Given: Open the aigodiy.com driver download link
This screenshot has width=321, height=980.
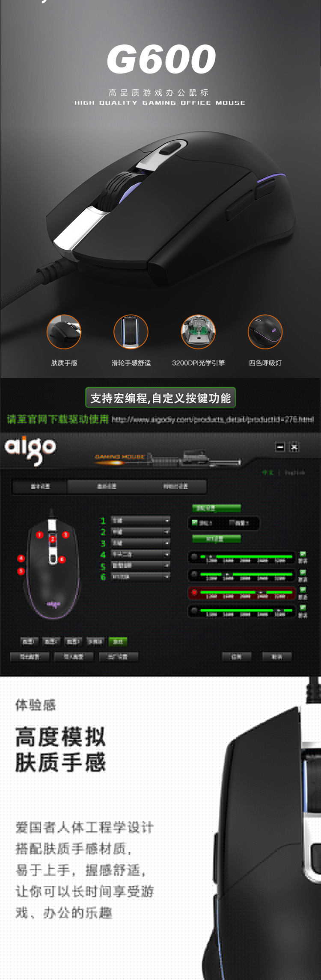Looking at the screenshot, I should point(213,419).
